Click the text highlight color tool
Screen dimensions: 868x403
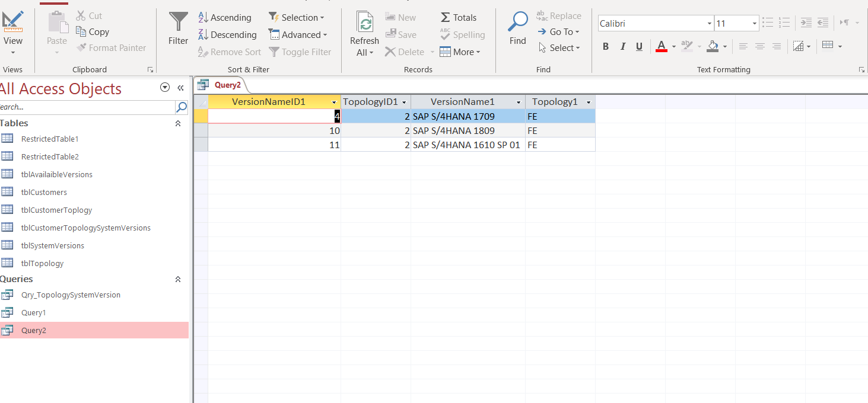tap(687, 47)
